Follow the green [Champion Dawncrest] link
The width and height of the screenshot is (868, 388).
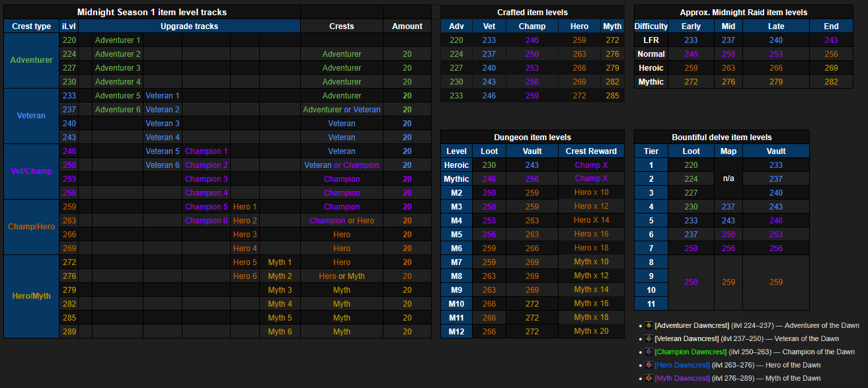coord(691,352)
